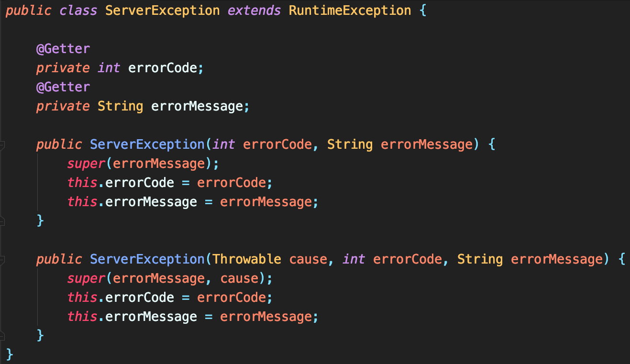This screenshot has width=630, height=364.
Task: Click super(errorMessage, cause) call
Action: 86,278
